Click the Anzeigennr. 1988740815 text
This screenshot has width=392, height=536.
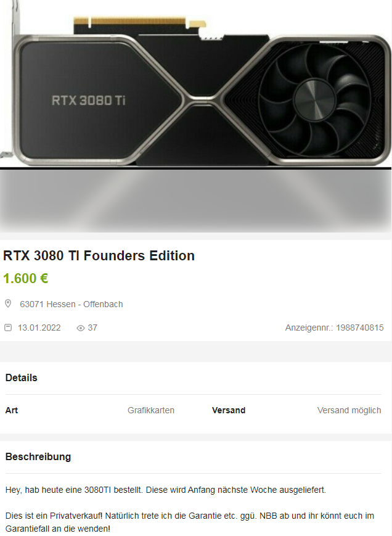334,328
